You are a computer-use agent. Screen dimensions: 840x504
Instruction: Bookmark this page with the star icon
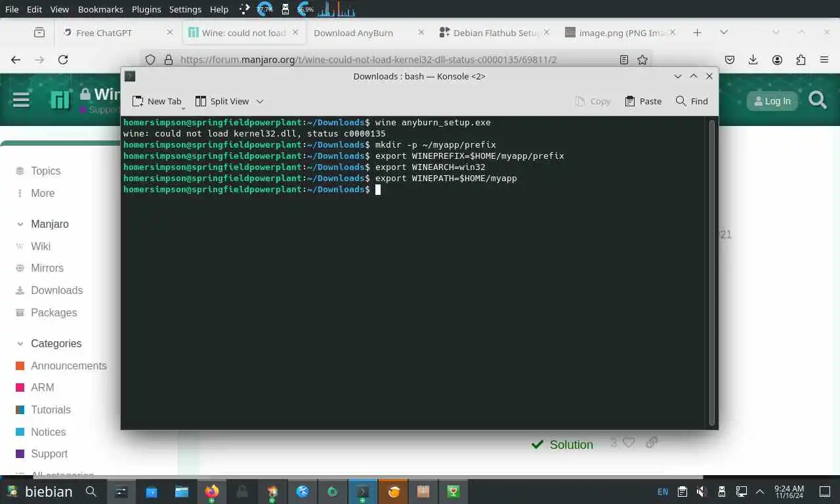point(642,60)
